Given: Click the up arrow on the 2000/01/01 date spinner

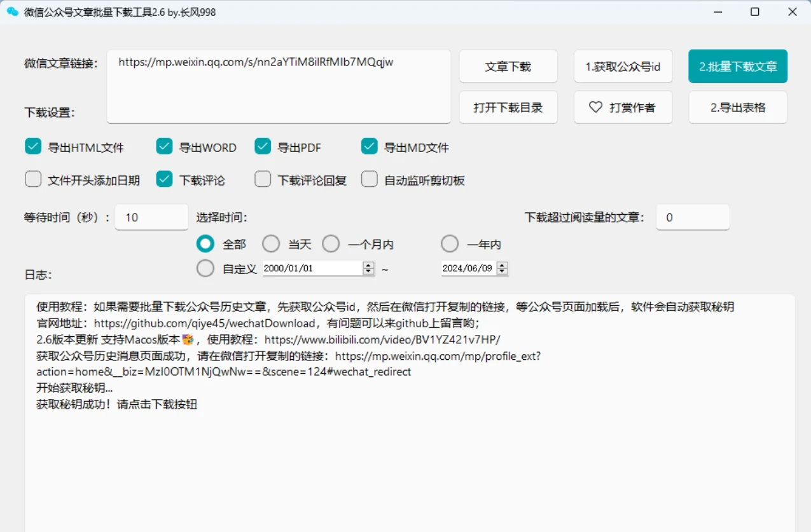Looking at the screenshot, I should point(368,265).
